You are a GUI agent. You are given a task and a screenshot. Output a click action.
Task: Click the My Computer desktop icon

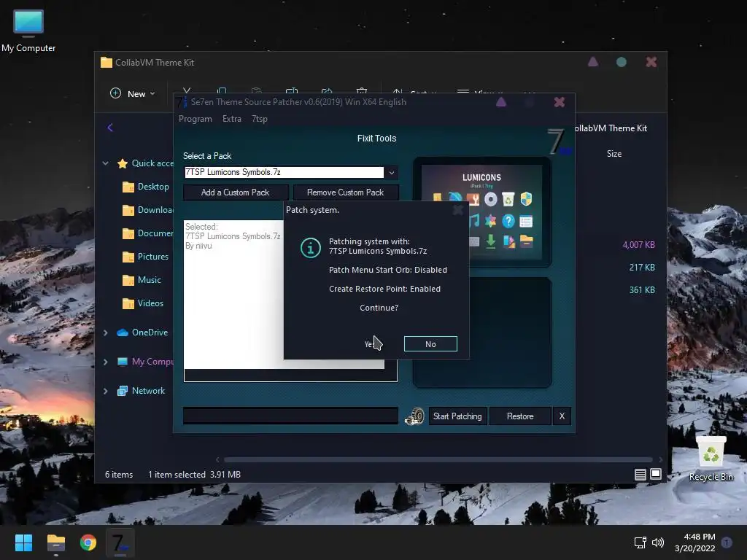[28, 31]
